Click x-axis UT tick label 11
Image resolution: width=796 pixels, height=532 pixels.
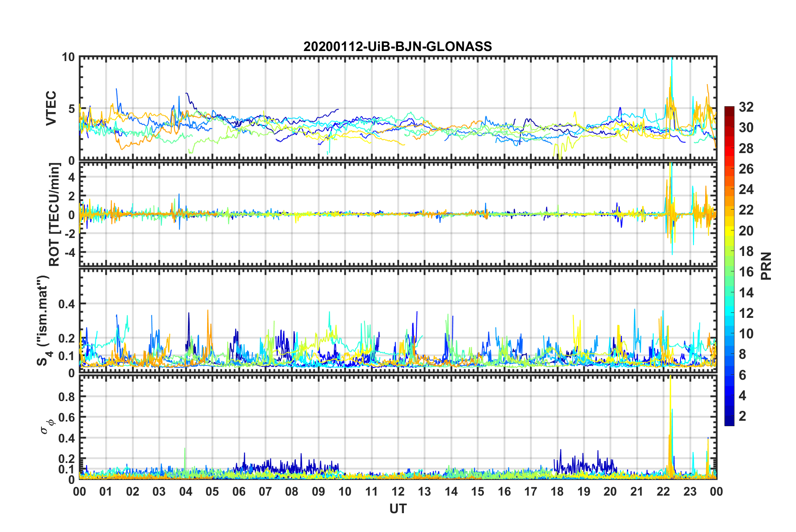click(371, 491)
